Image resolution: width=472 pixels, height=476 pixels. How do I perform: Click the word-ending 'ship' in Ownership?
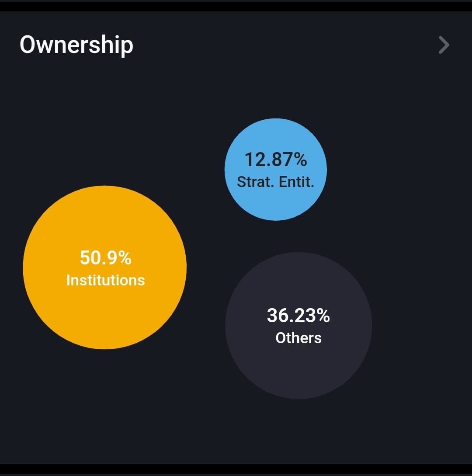pyautogui.click(x=114, y=45)
